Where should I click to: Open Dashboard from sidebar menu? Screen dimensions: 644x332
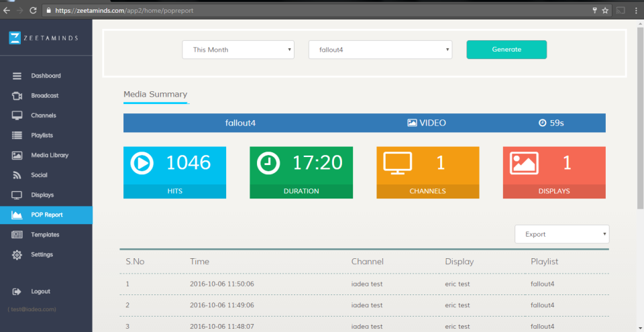46,76
